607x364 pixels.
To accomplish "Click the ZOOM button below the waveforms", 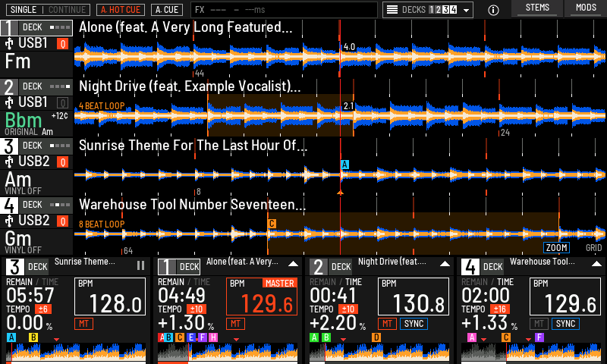I will tap(557, 247).
